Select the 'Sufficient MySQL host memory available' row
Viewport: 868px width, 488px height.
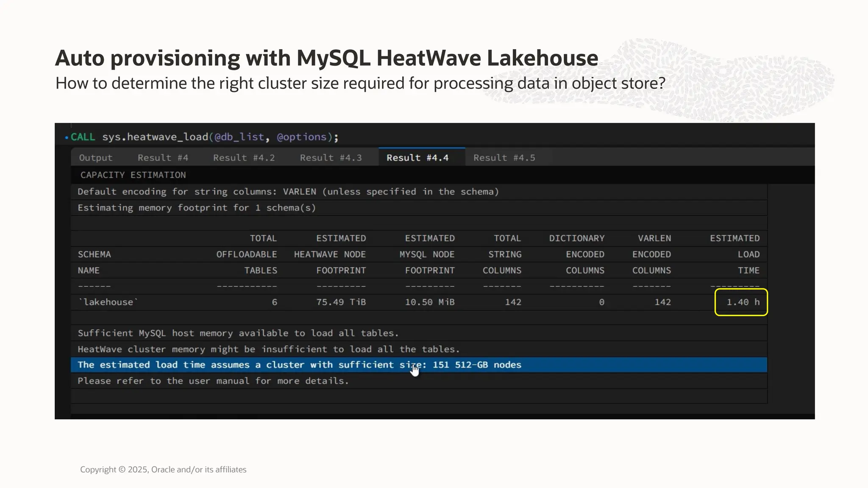click(x=419, y=333)
